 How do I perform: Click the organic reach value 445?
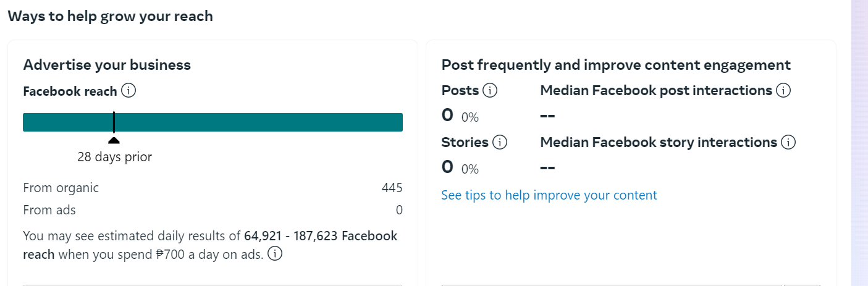(x=392, y=188)
